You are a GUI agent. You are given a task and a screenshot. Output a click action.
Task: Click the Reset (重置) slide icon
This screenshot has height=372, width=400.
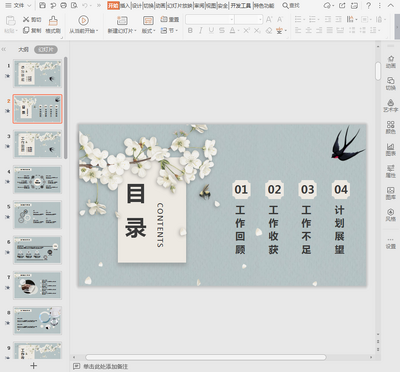164,19
